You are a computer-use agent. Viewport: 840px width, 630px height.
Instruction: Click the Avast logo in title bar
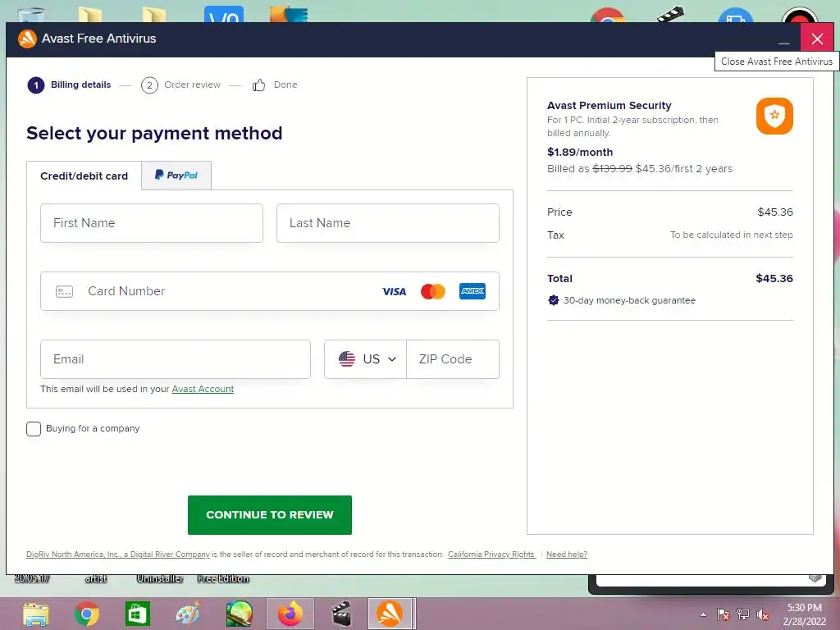click(27, 39)
